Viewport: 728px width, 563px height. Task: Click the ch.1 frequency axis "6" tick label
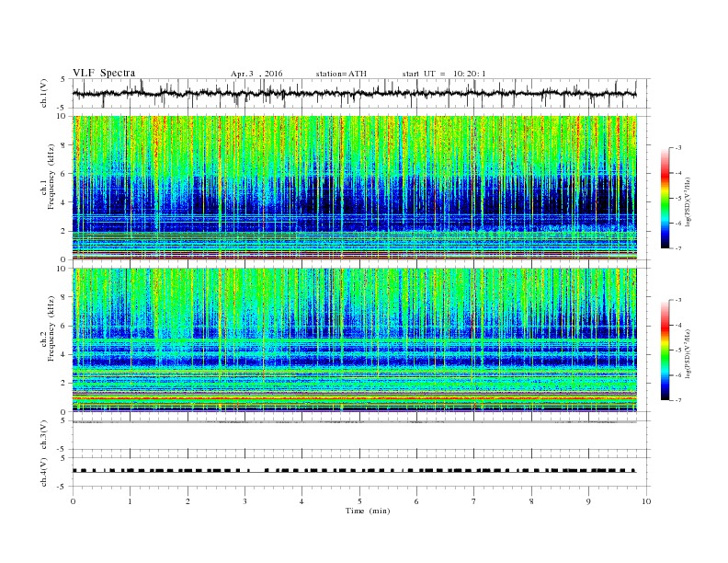[x=63, y=173]
